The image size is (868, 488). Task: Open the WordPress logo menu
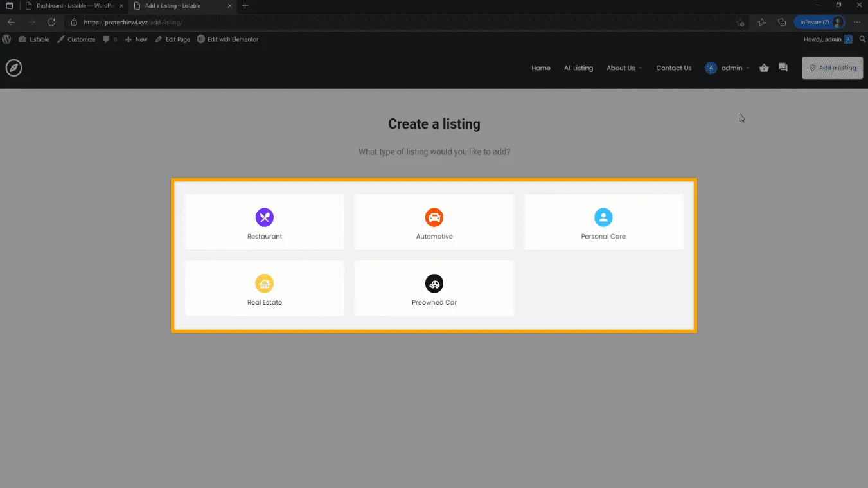tap(6, 39)
